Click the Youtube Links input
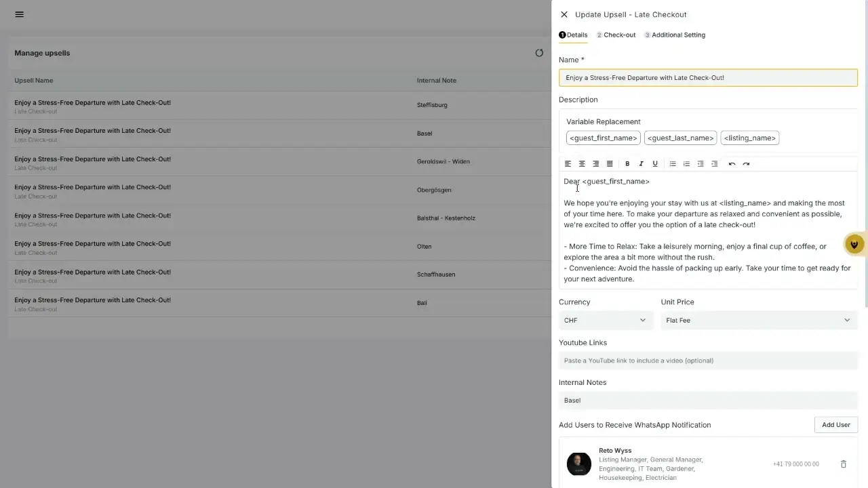 pyautogui.click(x=708, y=361)
